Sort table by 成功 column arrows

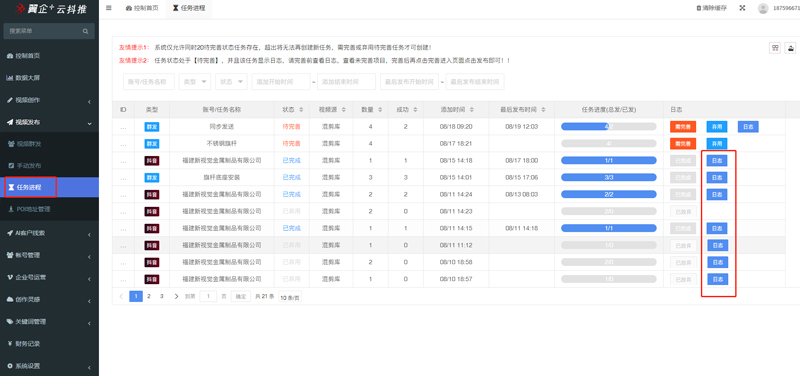(415, 110)
